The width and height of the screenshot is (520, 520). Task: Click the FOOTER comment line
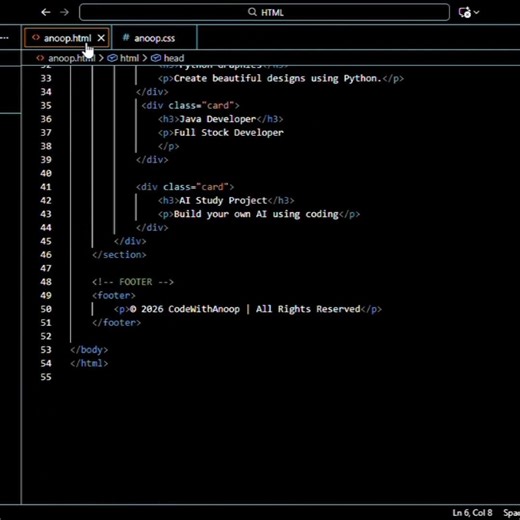133,282
